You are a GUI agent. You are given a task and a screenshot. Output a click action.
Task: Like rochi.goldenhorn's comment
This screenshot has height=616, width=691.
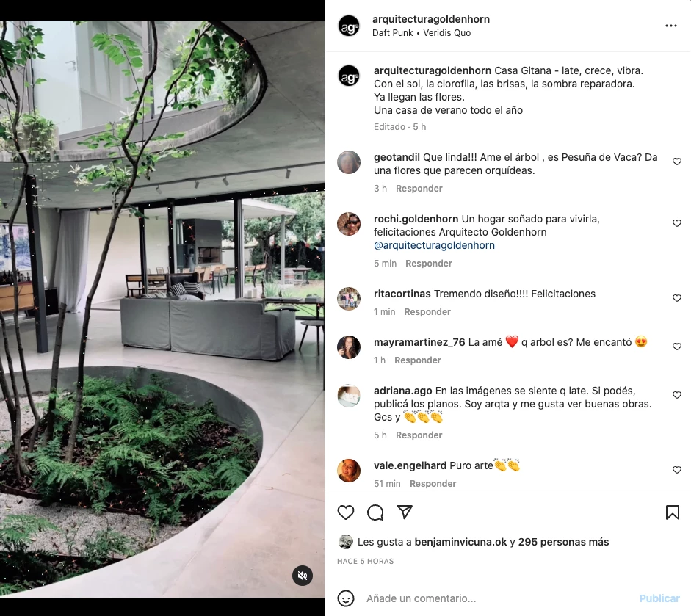[x=677, y=223]
